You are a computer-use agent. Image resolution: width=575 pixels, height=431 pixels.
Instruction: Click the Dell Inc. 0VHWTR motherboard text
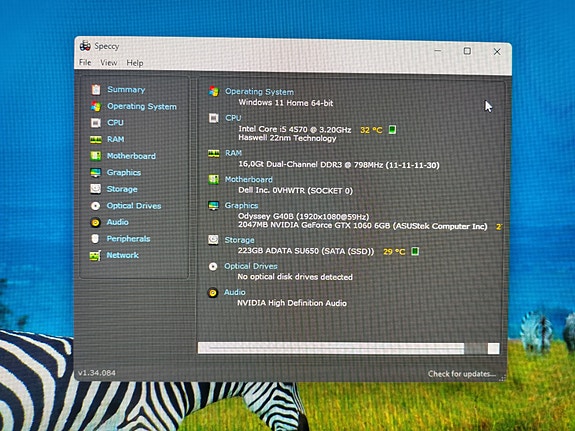296,191
